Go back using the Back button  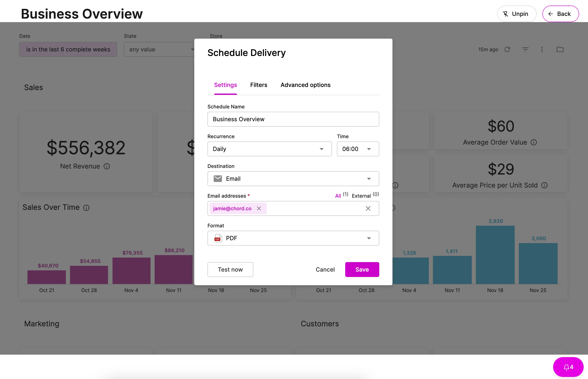[561, 14]
